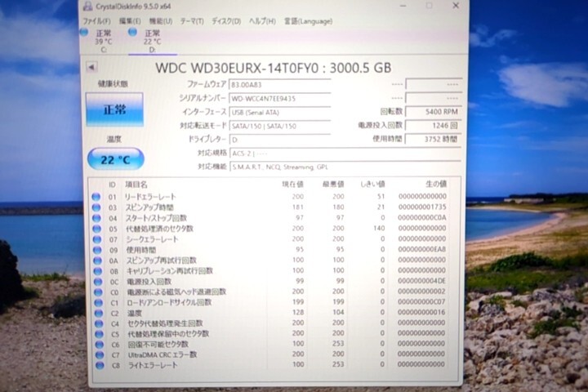Click the status icon for 07 シークエラーレート

click(x=97, y=239)
